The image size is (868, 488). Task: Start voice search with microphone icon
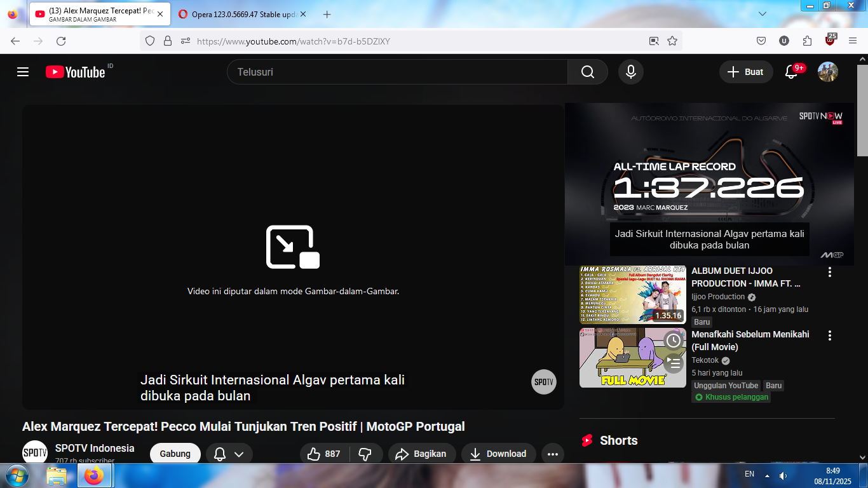click(x=630, y=72)
